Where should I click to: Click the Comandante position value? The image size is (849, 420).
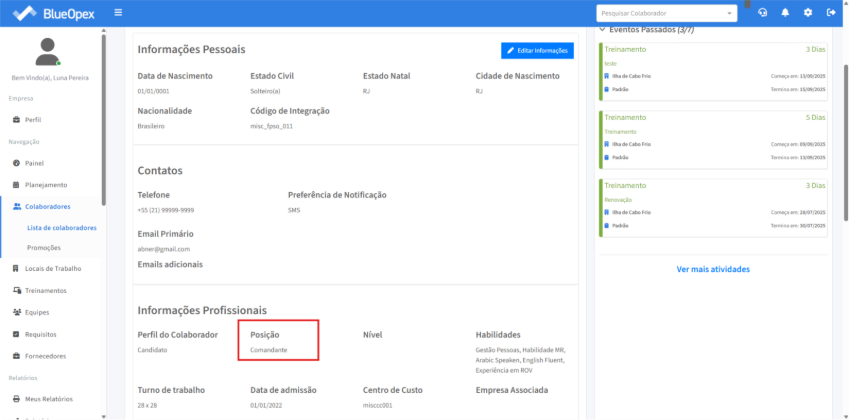tap(269, 350)
